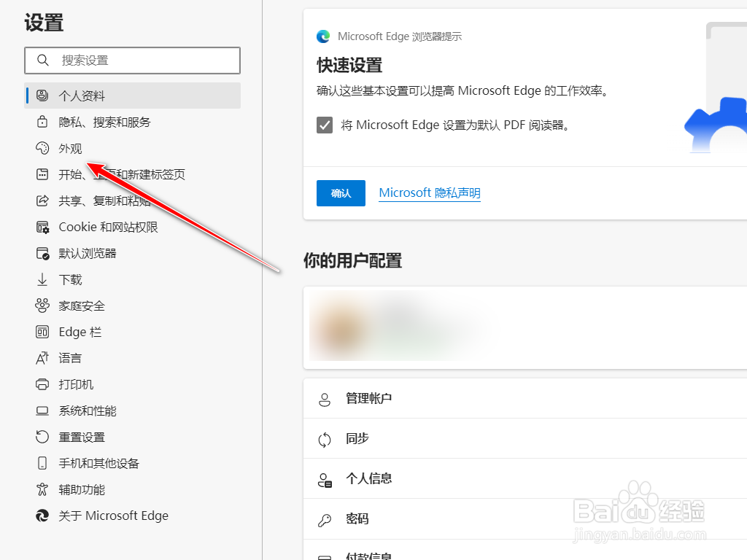747x560 pixels.
Task: Click the profile icon beside 个人资料
Action: (x=42, y=96)
